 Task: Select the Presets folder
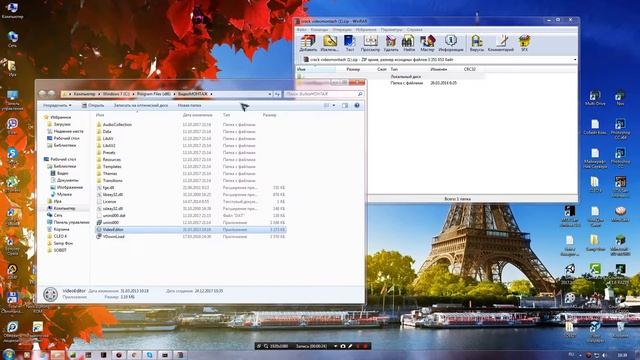point(109,153)
